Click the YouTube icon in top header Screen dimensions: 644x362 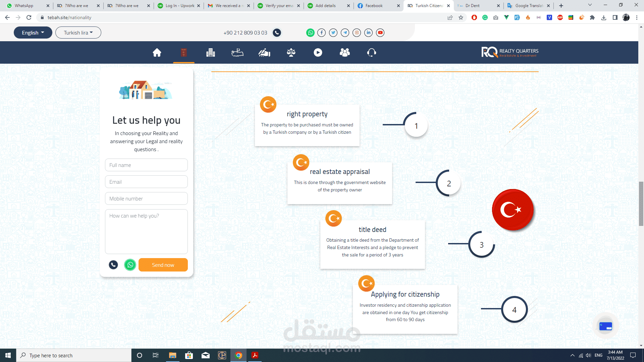pos(380,33)
